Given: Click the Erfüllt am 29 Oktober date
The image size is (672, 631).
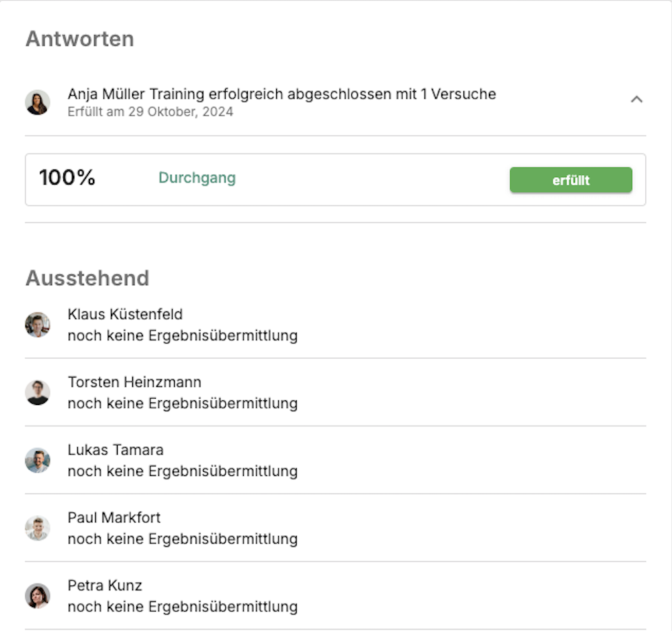Looking at the screenshot, I should click(150, 112).
